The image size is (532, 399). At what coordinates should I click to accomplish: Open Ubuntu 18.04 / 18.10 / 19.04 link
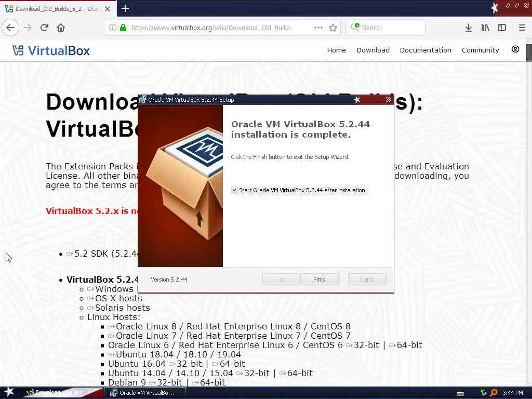175,354
